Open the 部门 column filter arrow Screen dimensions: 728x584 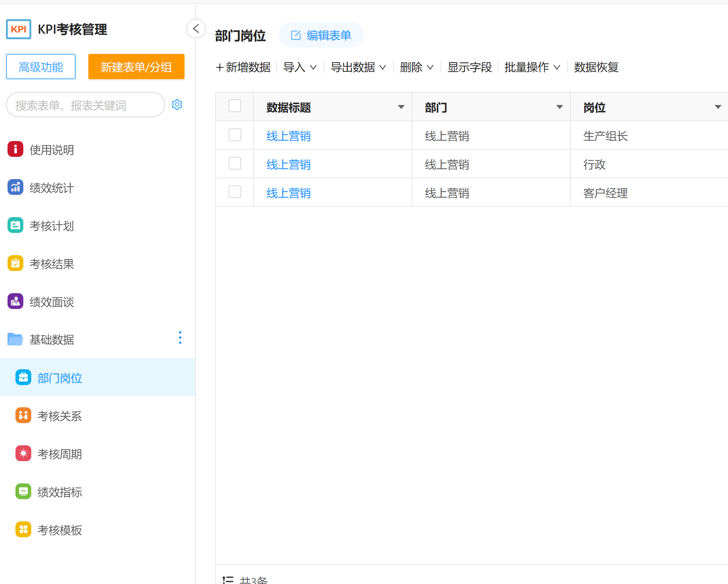559,107
